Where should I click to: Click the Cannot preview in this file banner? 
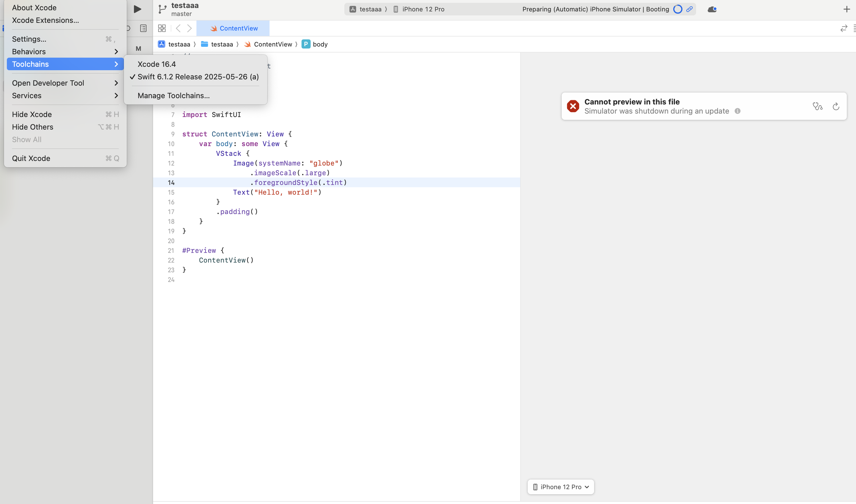pyautogui.click(x=704, y=106)
